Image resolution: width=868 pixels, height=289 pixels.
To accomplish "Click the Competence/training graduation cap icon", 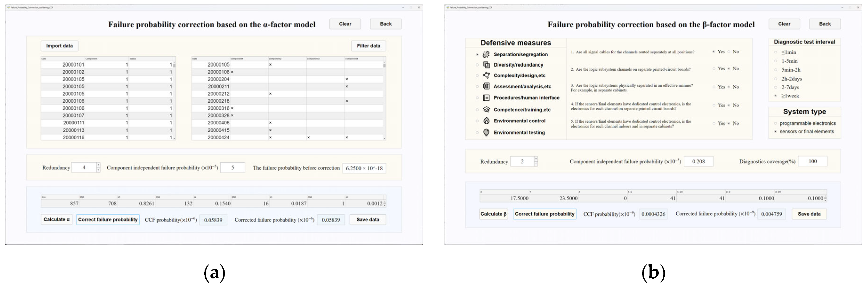I will coord(486,109).
